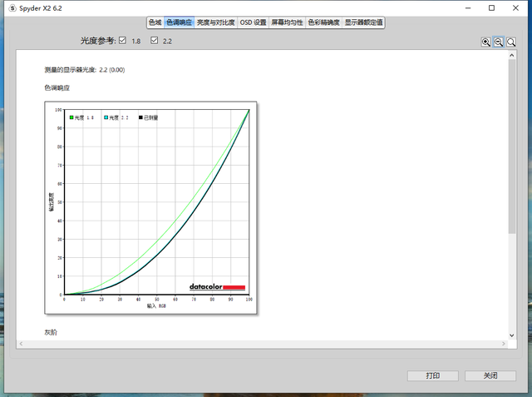Click the 色调响应 section heading

[x=57, y=88]
